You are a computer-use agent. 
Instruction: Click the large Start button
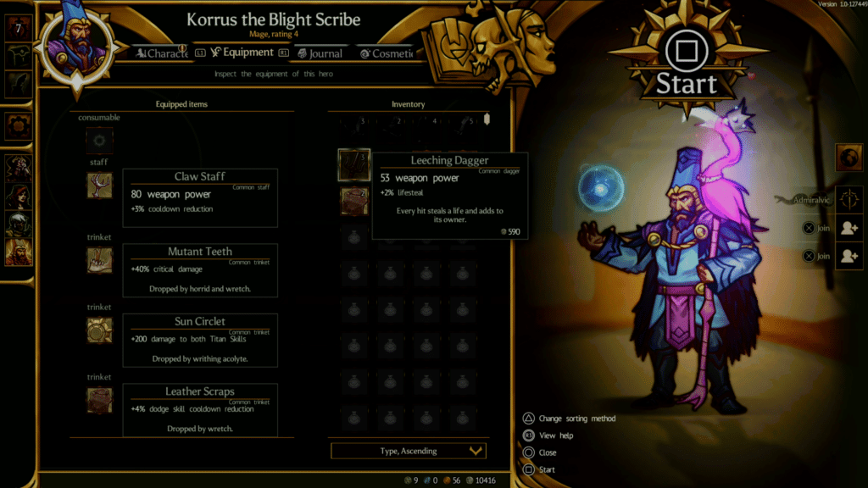click(x=687, y=63)
